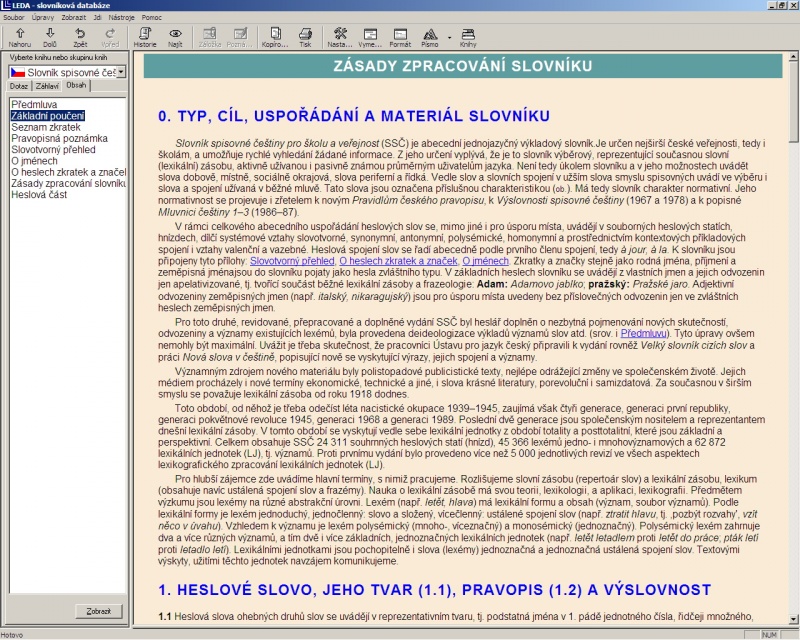Open the Zobrazit menu
This screenshot has height=640, width=800.
pos(73,17)
